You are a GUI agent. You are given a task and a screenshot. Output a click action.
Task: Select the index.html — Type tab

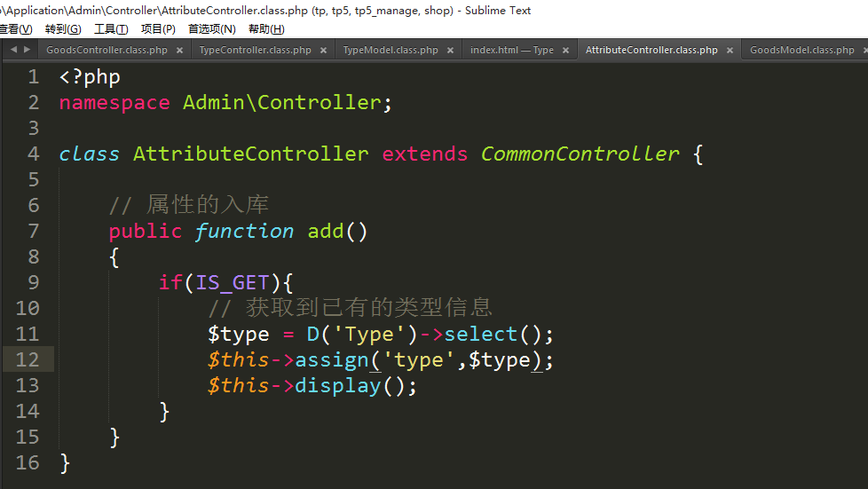[x=511, y=51]
